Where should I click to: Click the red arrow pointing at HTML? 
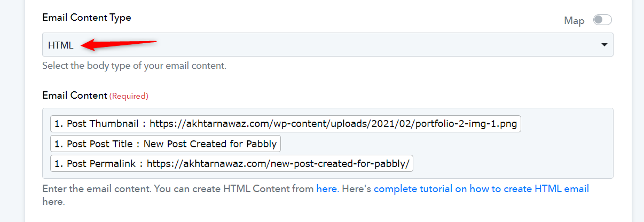pos(119,44)
